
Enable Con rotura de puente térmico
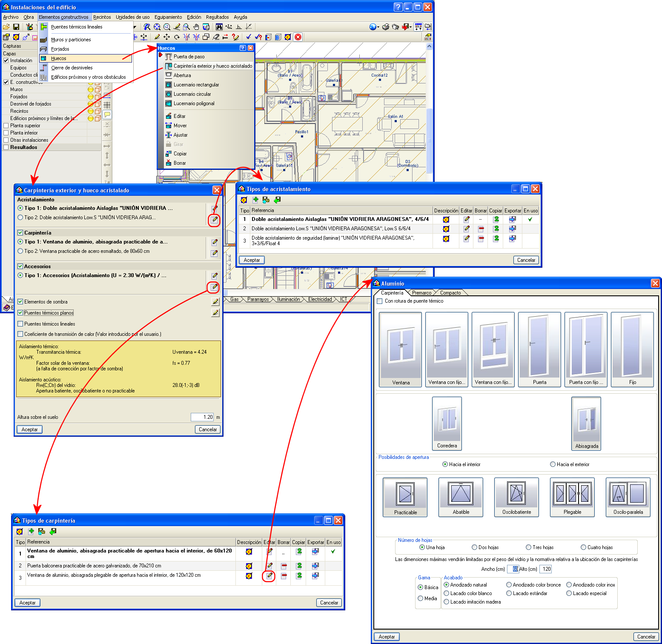tap(380, 301)
